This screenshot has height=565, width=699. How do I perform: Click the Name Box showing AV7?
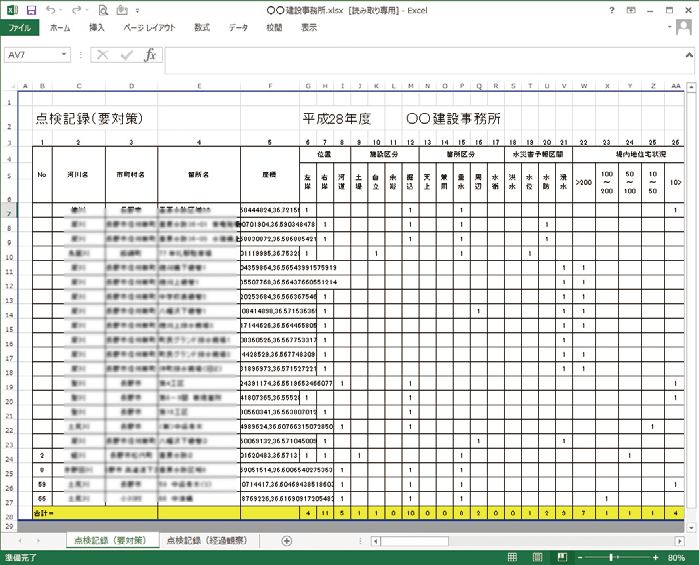31,55
